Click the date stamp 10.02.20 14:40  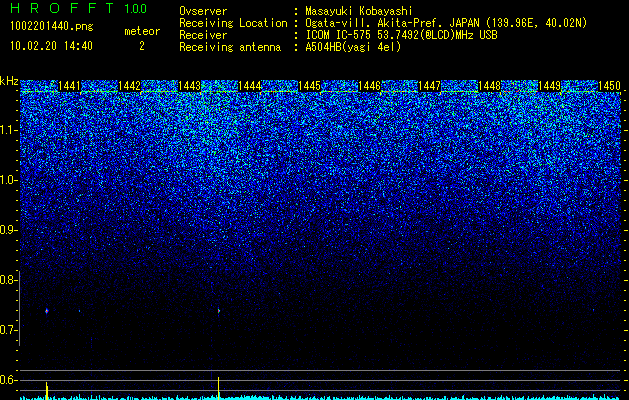(51, 46)
